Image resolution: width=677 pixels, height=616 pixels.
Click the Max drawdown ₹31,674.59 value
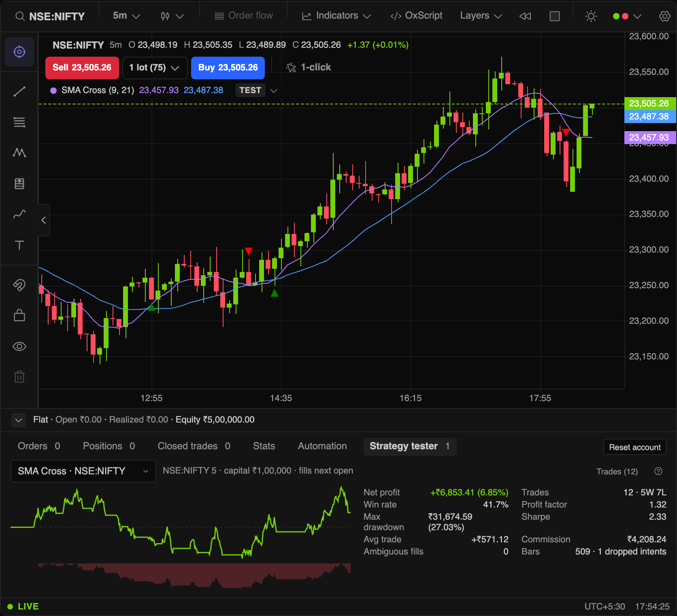pos(450,522)
